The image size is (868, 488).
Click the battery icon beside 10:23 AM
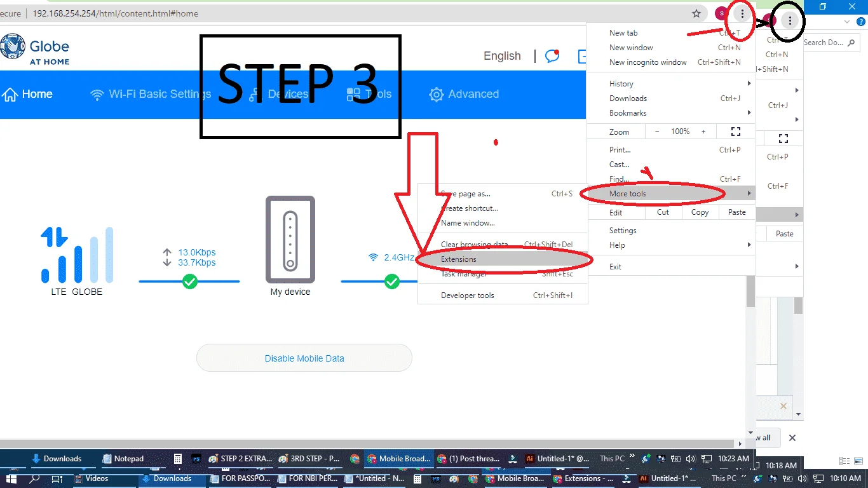click(676, 459)
